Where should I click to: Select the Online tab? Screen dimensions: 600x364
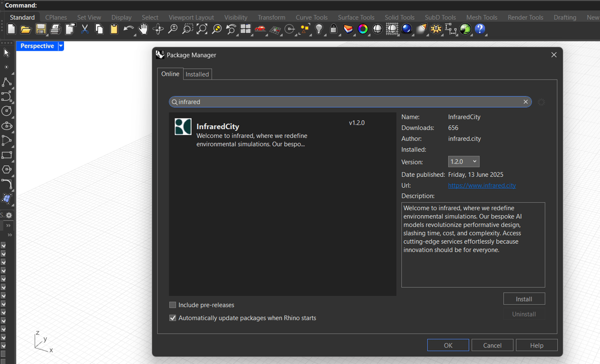[x=170, y=74]
